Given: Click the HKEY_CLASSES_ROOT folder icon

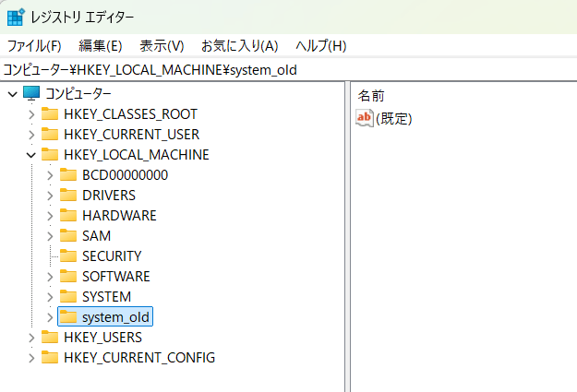Looking at the screenshot, I should [50, 113].
